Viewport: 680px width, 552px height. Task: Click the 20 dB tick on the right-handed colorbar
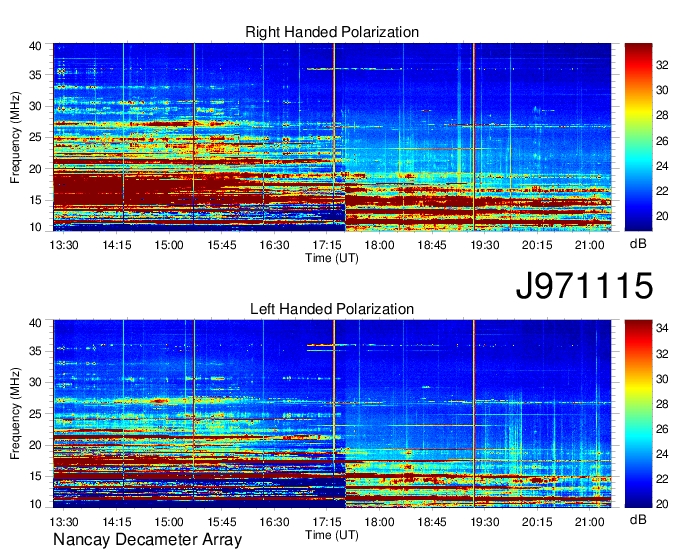click(x=662, y=216)
